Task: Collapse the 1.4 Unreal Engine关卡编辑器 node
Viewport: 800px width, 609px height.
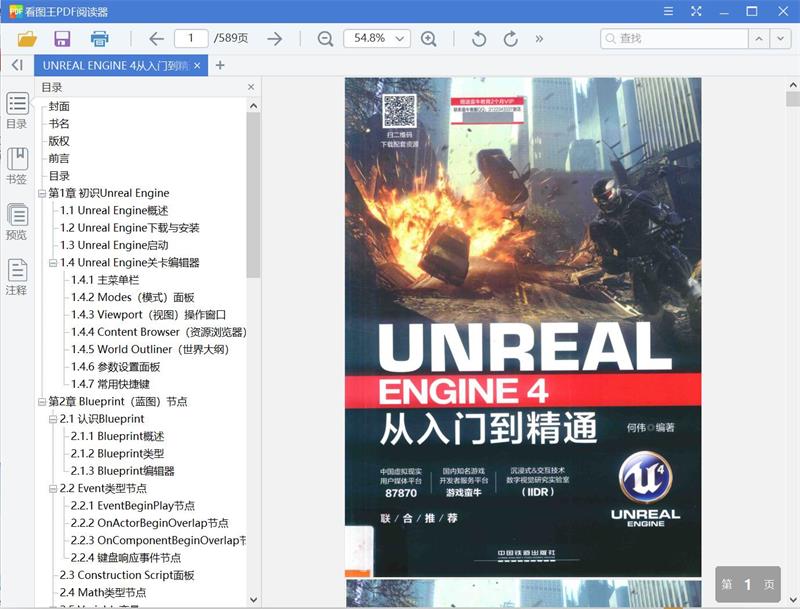Action: [53, 263]
